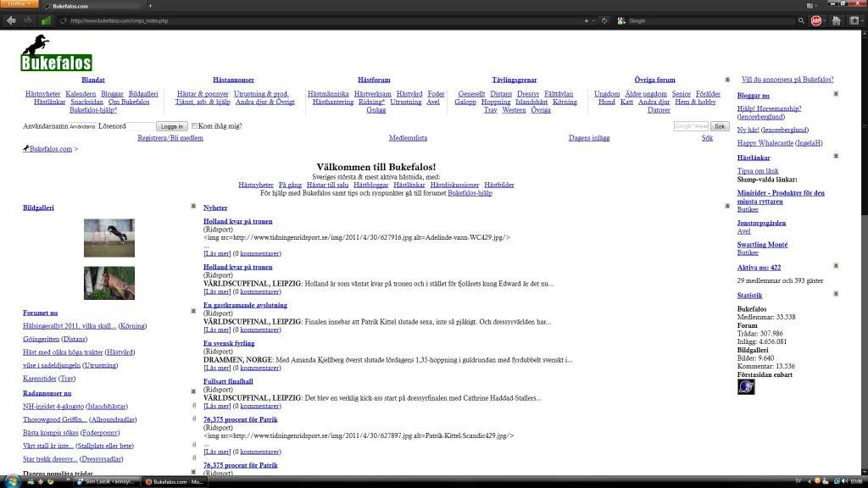Open the Hästannonser menu heading
This screenshot has height=488, width=868.
[233, 80]
